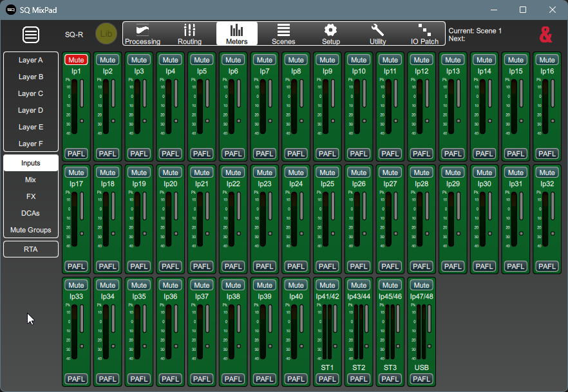Open the IO Patch screen
Image resolution: width=568 pixels, height=392 pixels.
pos(424,33)
